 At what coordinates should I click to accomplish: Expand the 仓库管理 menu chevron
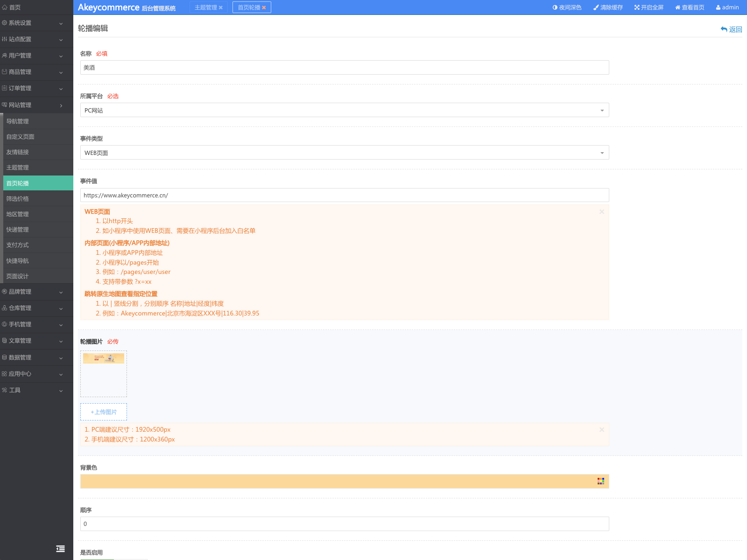[x=61, y=308]
